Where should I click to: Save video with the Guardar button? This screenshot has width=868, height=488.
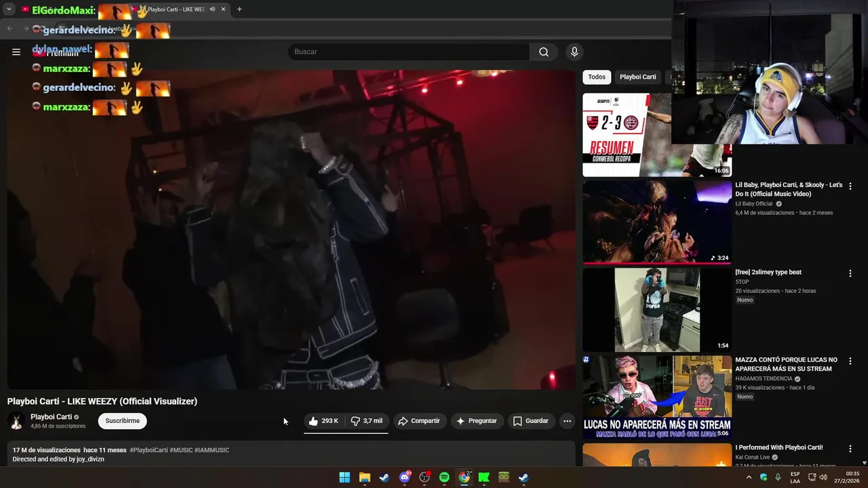(531, 421)
